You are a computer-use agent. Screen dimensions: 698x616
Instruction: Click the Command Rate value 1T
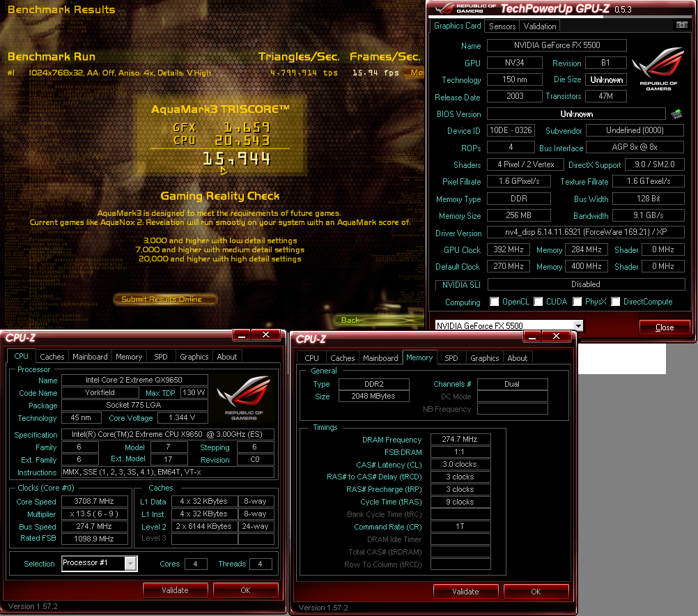pyautogui.click(x=460, y=527)
